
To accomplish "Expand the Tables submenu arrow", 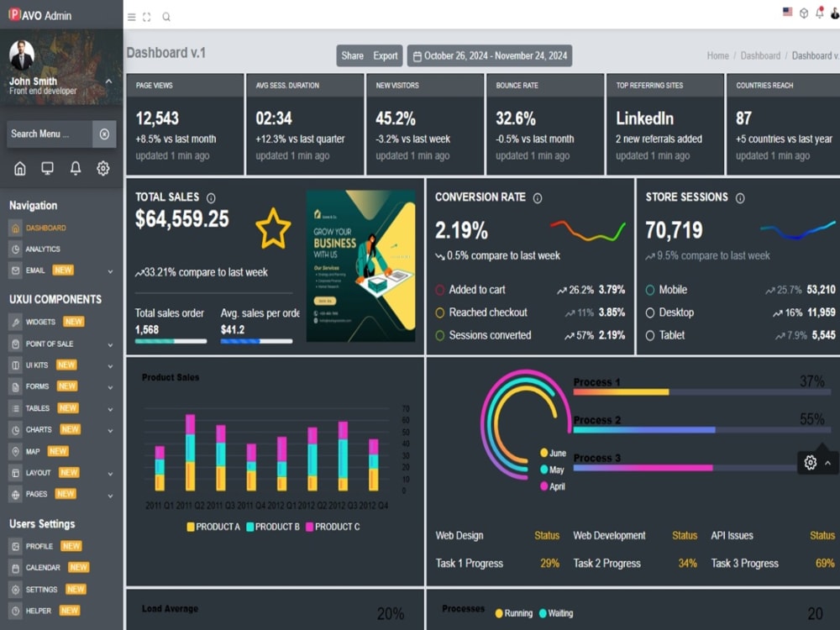I will pos(110,409).
